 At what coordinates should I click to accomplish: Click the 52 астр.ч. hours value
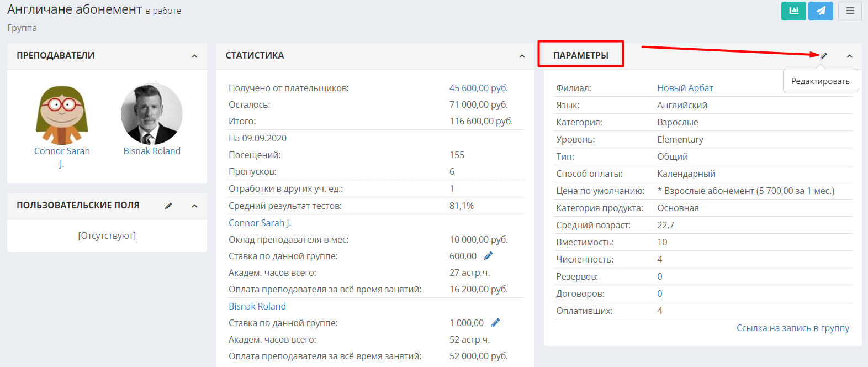click(x=469, y=339)
